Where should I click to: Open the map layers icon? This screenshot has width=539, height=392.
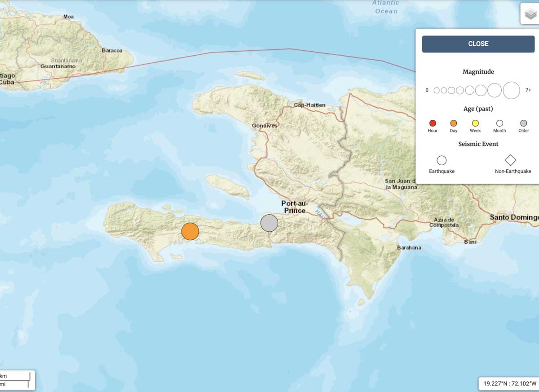click(530, 13)
